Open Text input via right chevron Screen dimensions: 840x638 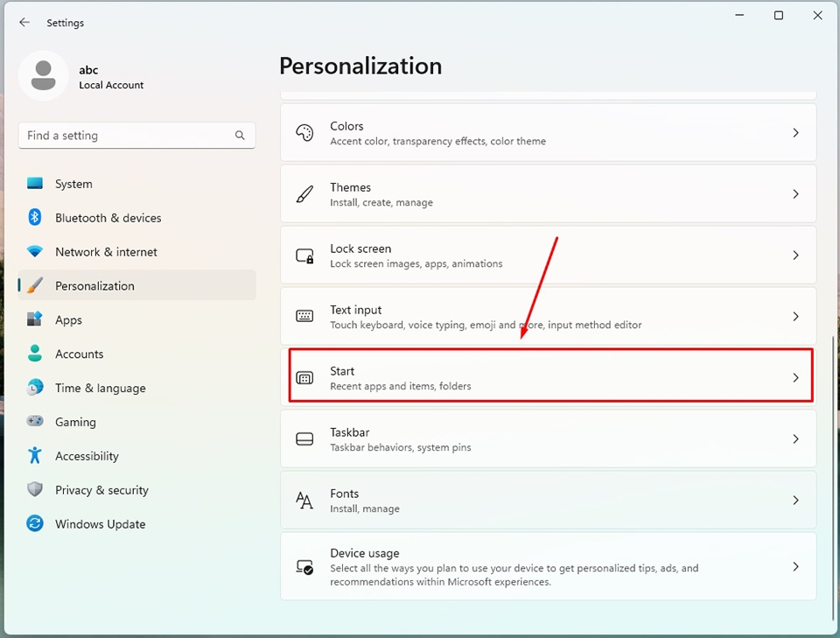[x=795, y=317]
